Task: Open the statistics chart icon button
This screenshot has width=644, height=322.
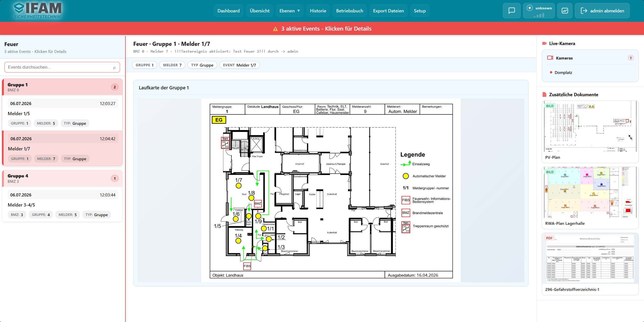Action: 565,11
